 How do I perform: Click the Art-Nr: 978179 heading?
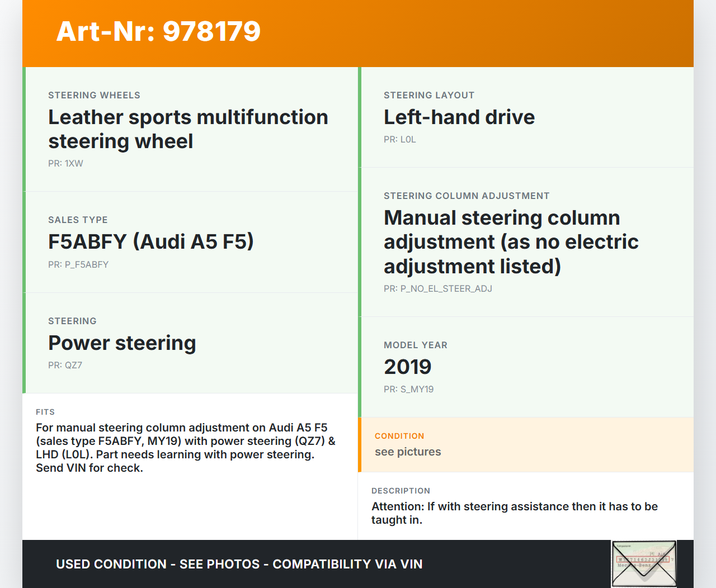click(x=158, y=31)
